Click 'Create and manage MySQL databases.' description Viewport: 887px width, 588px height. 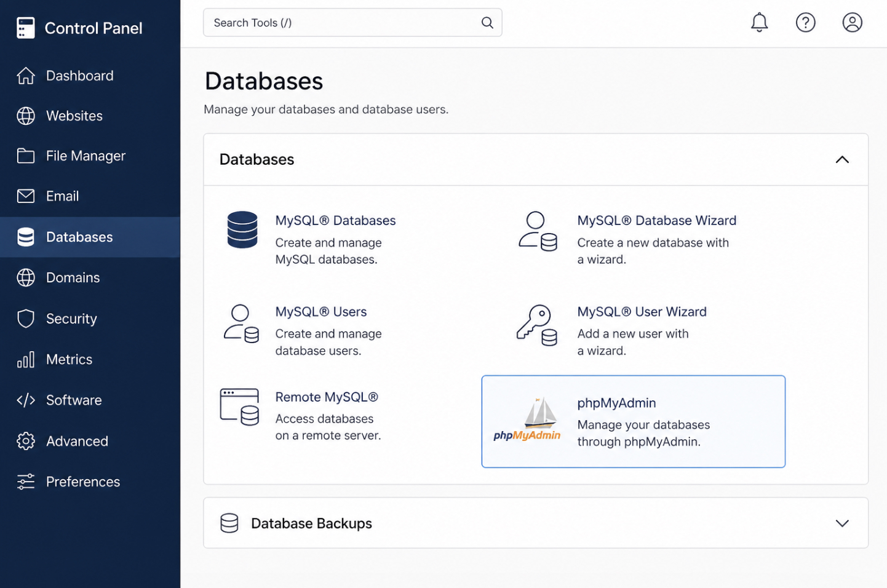(x=328, y=251)
